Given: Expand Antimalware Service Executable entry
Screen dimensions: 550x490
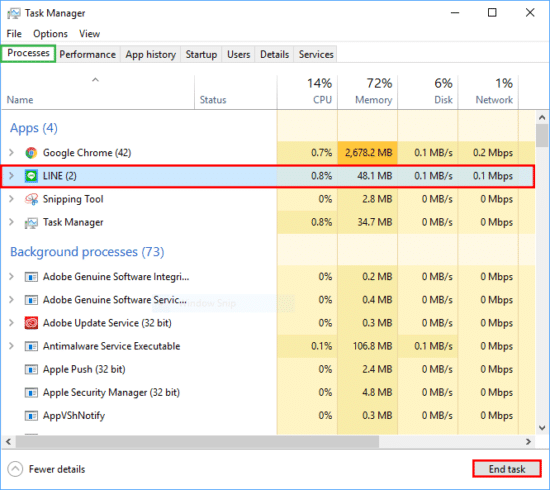Looking at the screenshot, I should coord(11,346).
